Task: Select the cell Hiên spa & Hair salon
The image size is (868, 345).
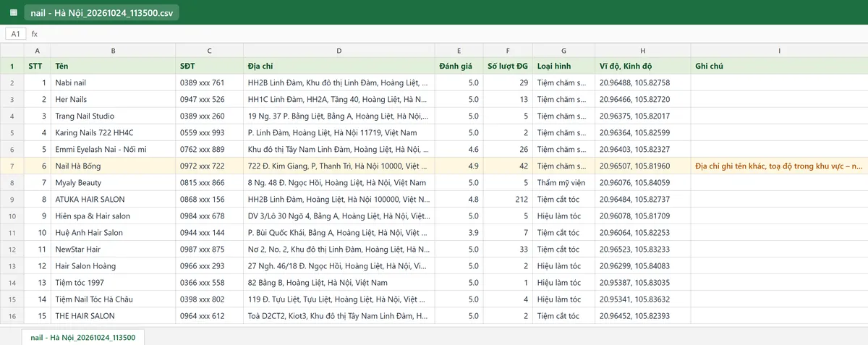Action: coord(113,216)
